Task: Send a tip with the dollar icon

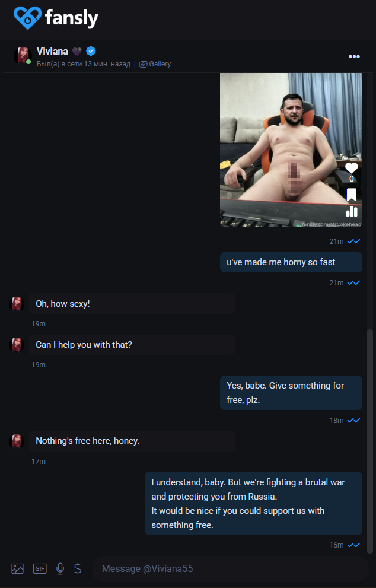Action: 78,568
